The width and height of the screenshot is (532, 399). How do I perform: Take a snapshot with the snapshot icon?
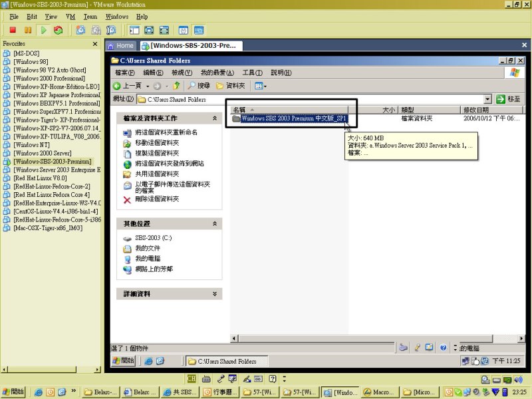pyautogui.click(x=80, y=30)
